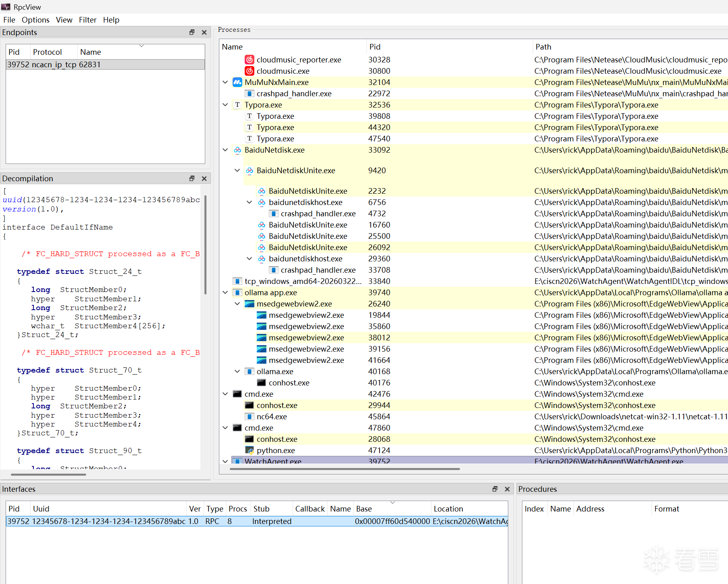Collapse the Typora.exe parent node
The width and height of the screenshot is (728, 584).
tap(225, 105)
